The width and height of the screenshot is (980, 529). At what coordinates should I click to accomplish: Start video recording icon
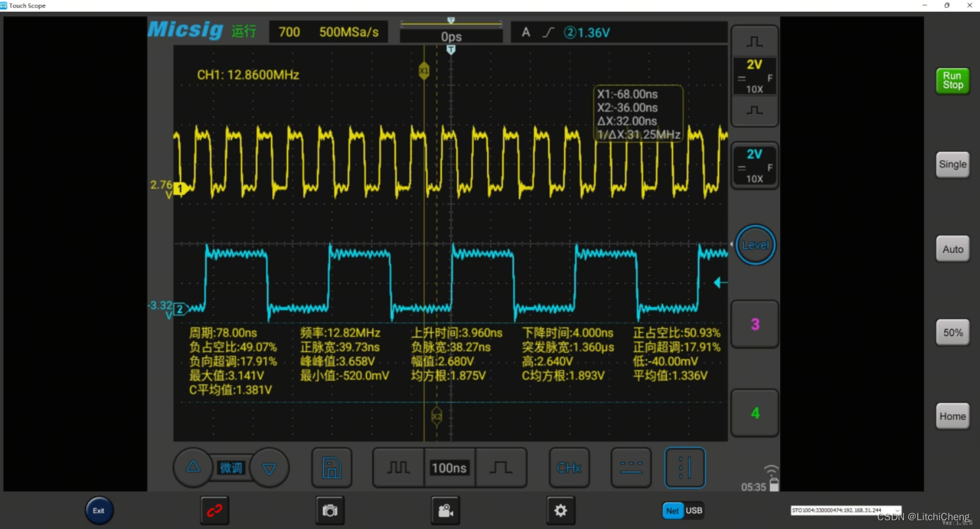[445, 511]
